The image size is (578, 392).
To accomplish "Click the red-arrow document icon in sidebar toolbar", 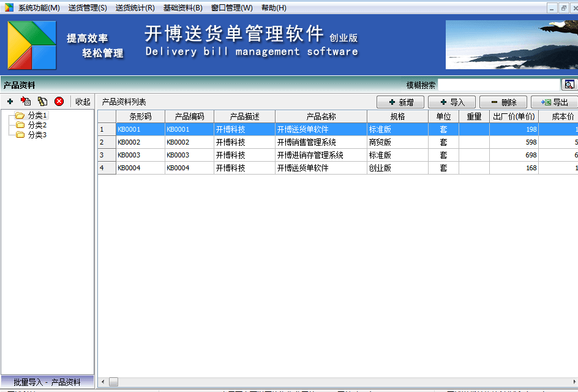I will (x=26, y=102).
